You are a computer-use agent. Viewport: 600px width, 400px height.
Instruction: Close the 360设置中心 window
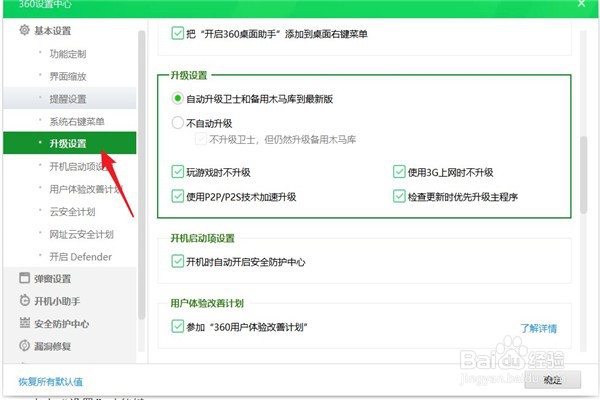pyautogui.click(x=581, y=4)
